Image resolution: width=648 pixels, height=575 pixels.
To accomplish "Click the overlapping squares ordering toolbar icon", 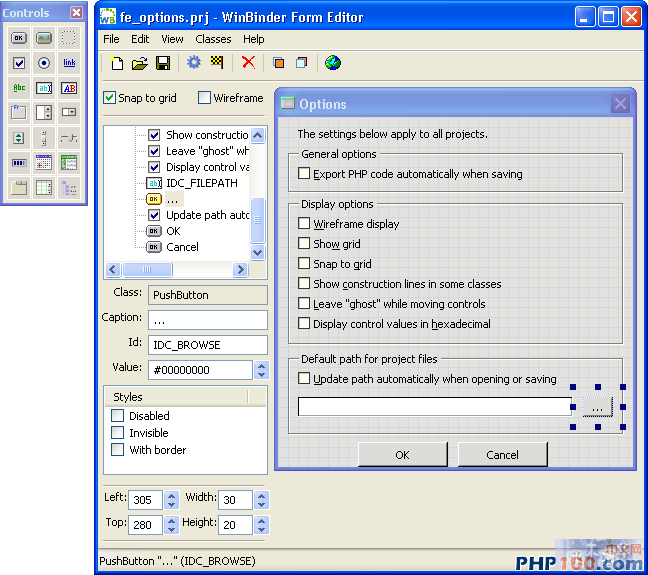I will pyautogui.click(x=302, y=63).
